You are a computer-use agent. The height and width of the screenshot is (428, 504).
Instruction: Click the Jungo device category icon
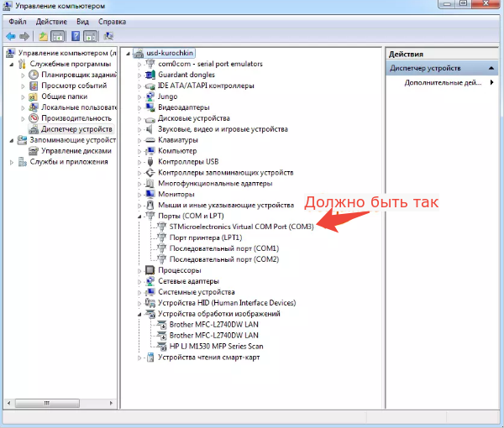tap(150, 97)
